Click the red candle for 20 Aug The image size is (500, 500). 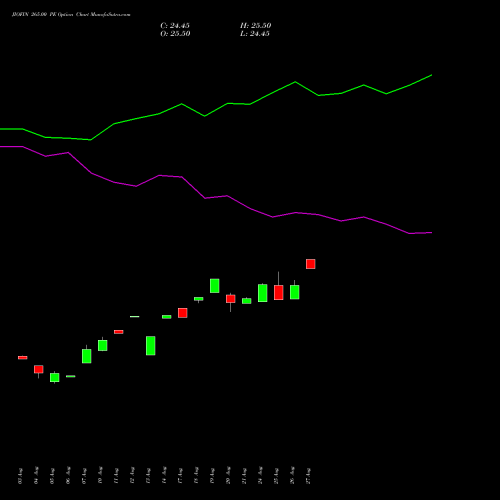tap(231, 299)
